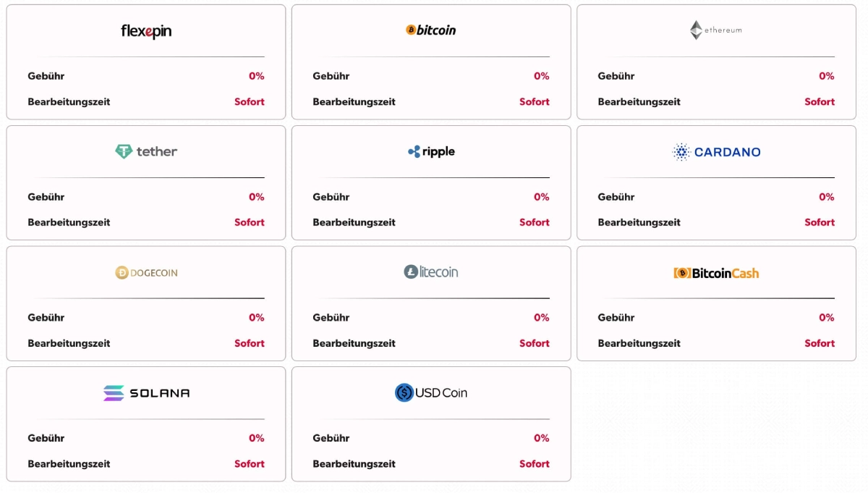Click 0% fee in litecoin card
This screenshot has width=868, height=493.
(542, 317)
